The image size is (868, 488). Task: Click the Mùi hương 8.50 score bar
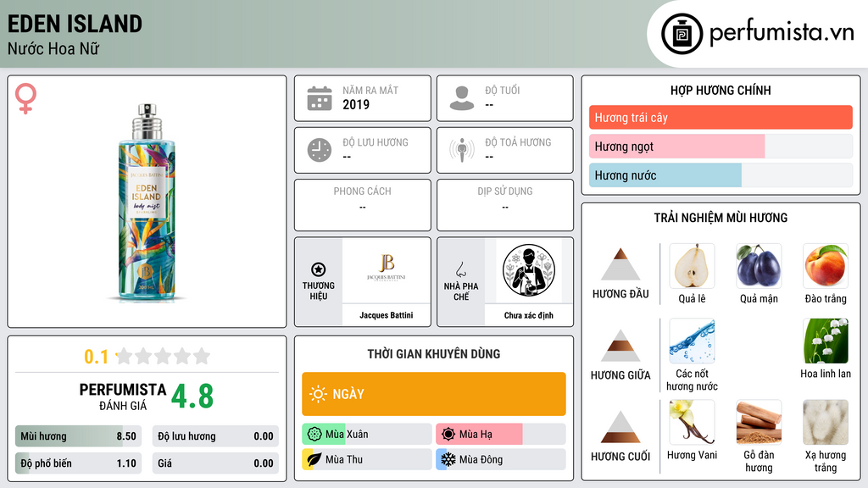pyautogui.click(x=78, y=436)
